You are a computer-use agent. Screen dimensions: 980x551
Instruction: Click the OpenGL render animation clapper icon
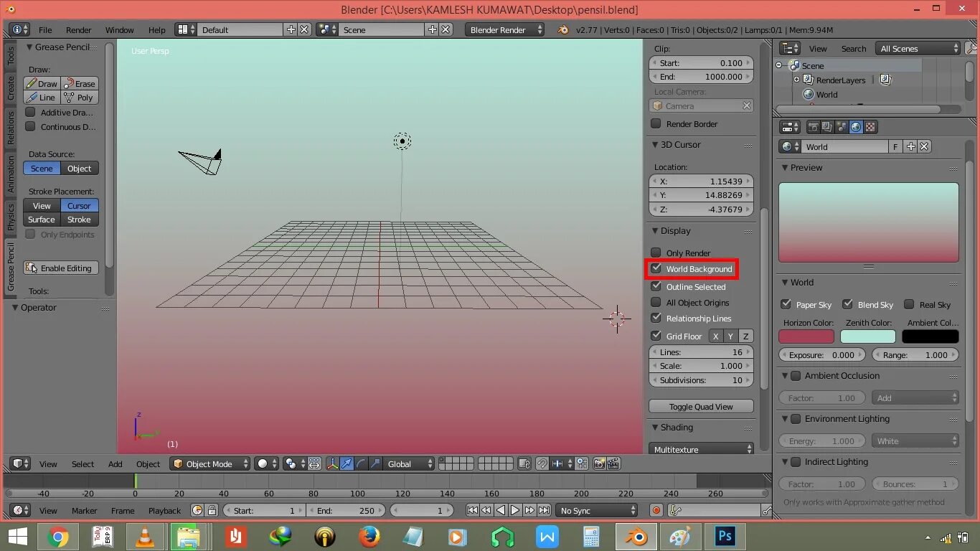(x=613, y=463)
